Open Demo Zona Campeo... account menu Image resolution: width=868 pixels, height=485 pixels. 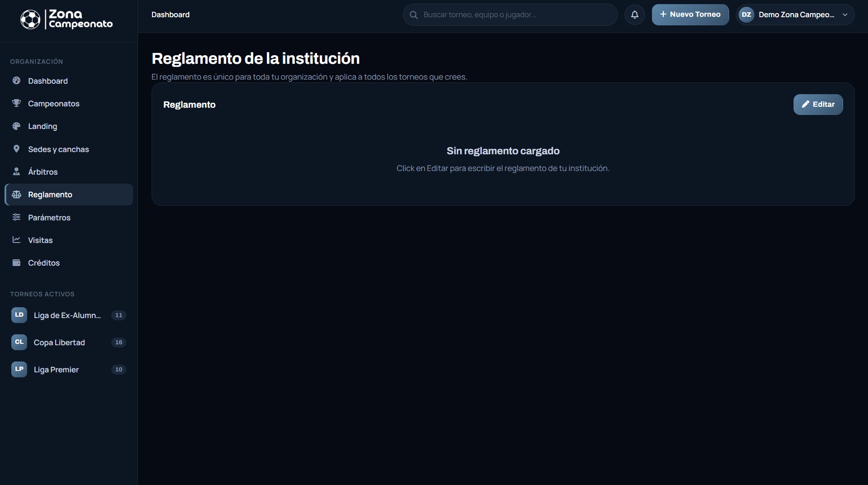795,14
